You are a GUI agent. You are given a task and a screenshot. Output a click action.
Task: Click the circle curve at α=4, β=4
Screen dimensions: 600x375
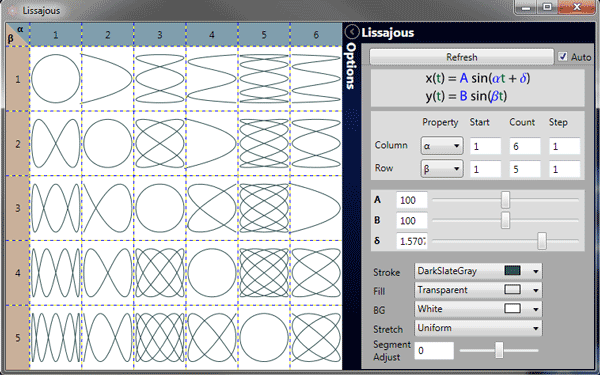click(x=212, y=273)
